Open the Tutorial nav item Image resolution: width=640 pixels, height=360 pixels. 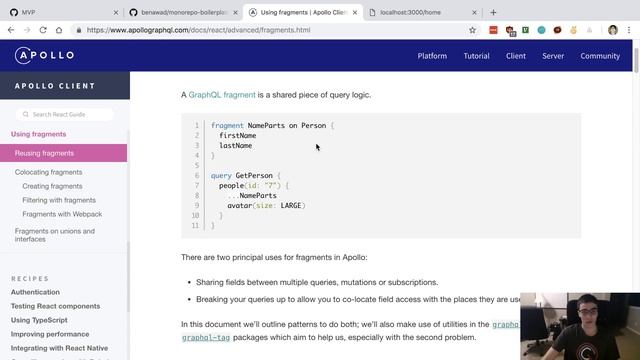click(x=476, y=56)
